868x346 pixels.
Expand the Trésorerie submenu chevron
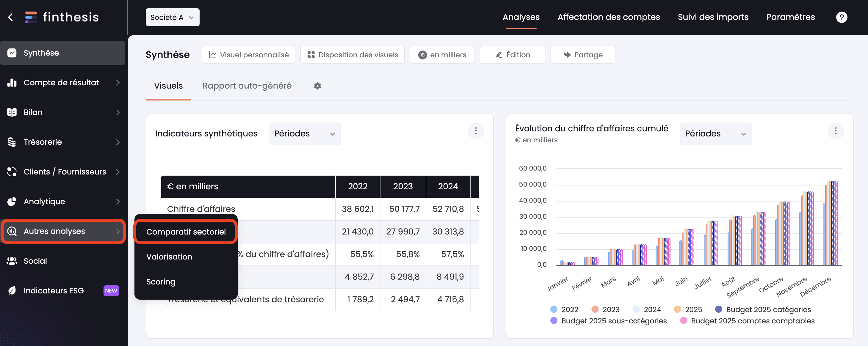pos(117,142)
